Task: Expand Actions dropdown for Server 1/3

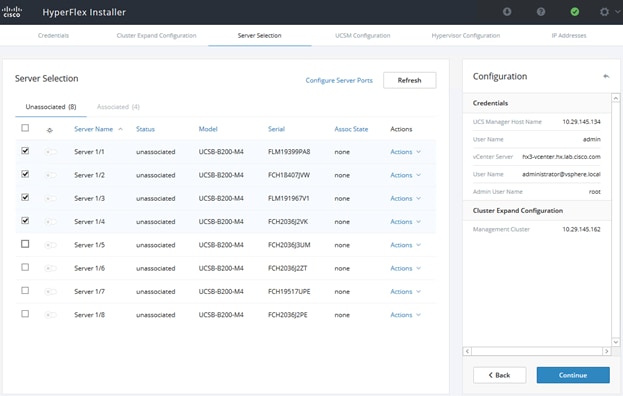Action: point(405,198)
